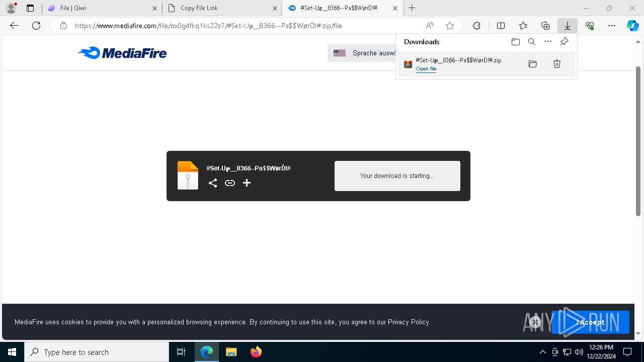Share the file via share icon
Image resolution: width=644 pixels, height=362 pixels.
point(213,183)
